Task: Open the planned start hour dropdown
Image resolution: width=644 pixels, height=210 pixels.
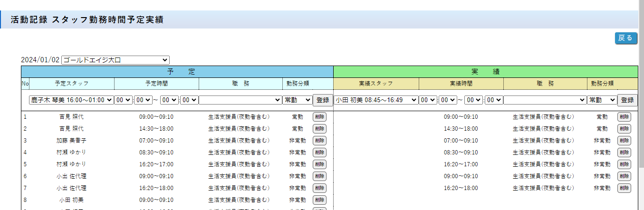Action: (123, 100)
